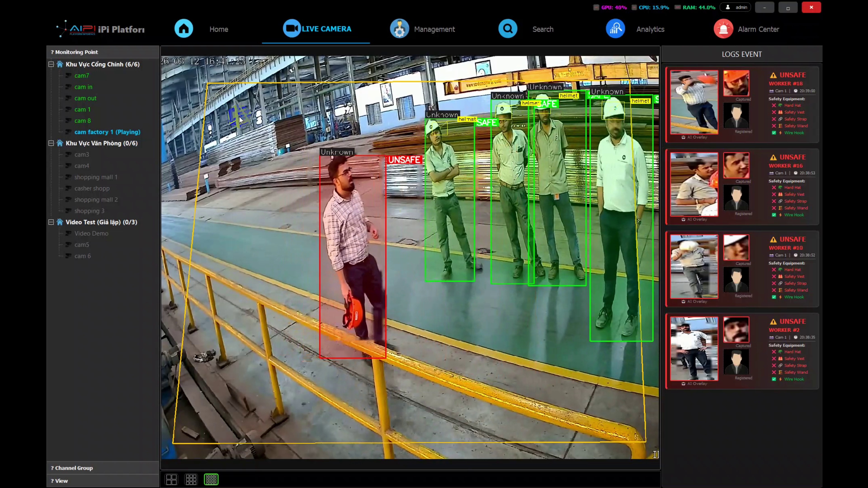Click camera icon next to Video Demo

click(68, 233)
